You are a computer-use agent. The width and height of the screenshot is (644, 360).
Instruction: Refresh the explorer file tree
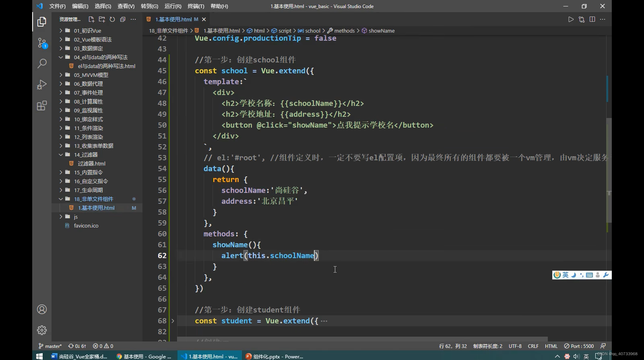pyautogui.click(x=112, y=19)
